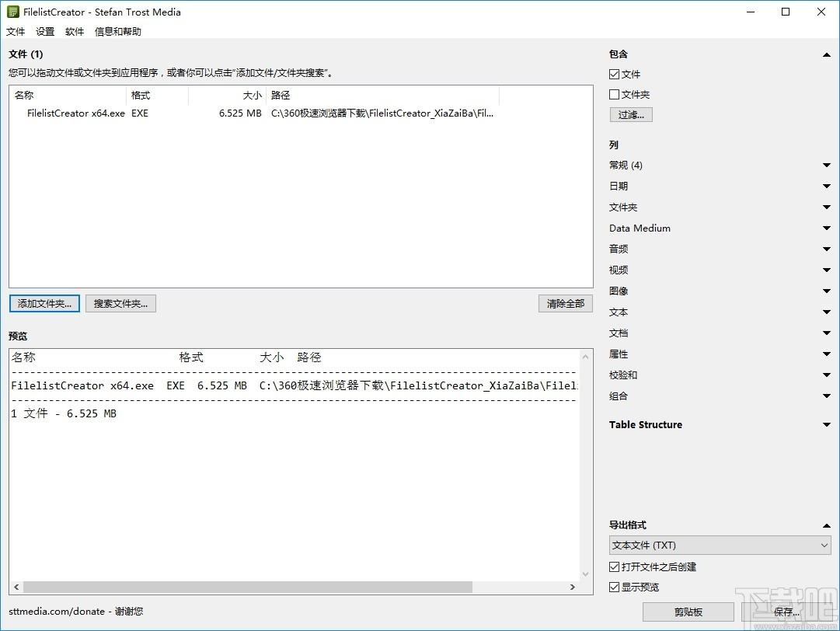
Task: Click the sttmedia.com/donate link
Action: point(56,611)
